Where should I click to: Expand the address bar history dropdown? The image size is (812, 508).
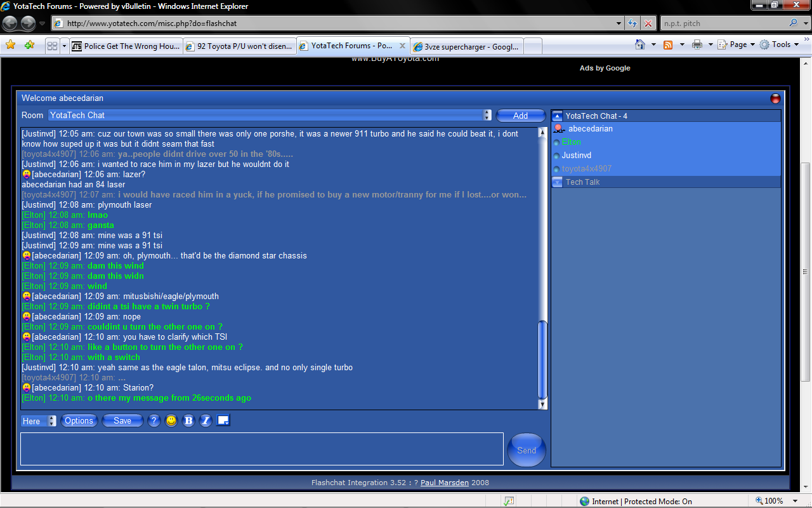coord(620,23)
